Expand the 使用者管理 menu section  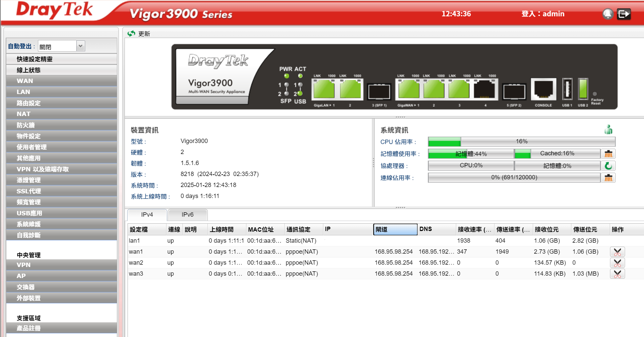pos(61,147)
